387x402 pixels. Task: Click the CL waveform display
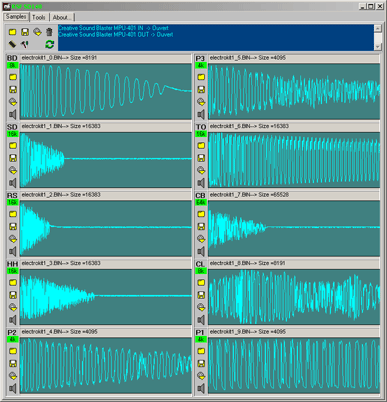294,297
